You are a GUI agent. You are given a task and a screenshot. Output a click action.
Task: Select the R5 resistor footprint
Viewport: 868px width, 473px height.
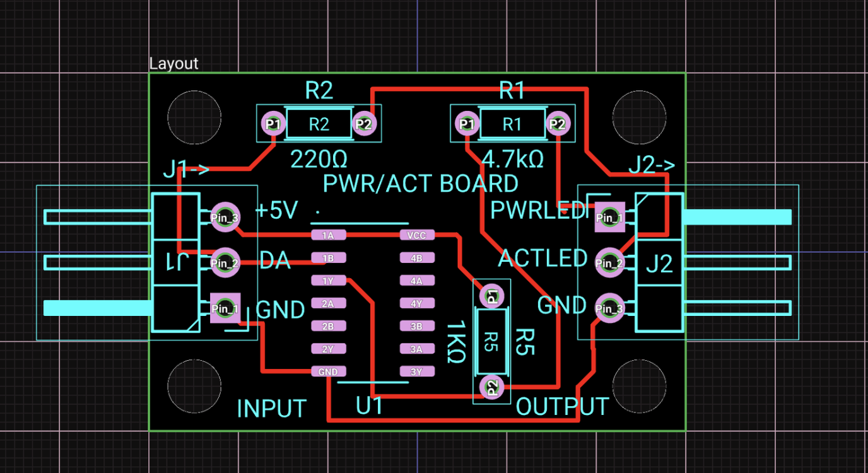click(x=491, y=341)
